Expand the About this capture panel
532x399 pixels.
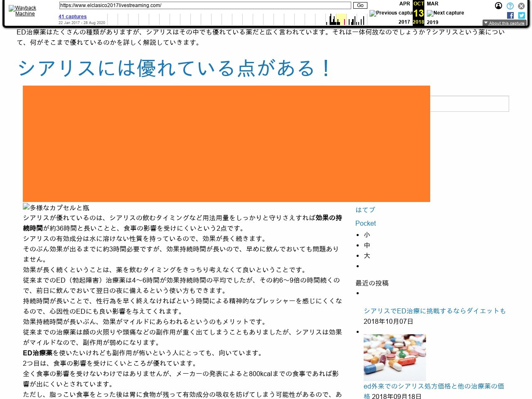pos(504,23)
